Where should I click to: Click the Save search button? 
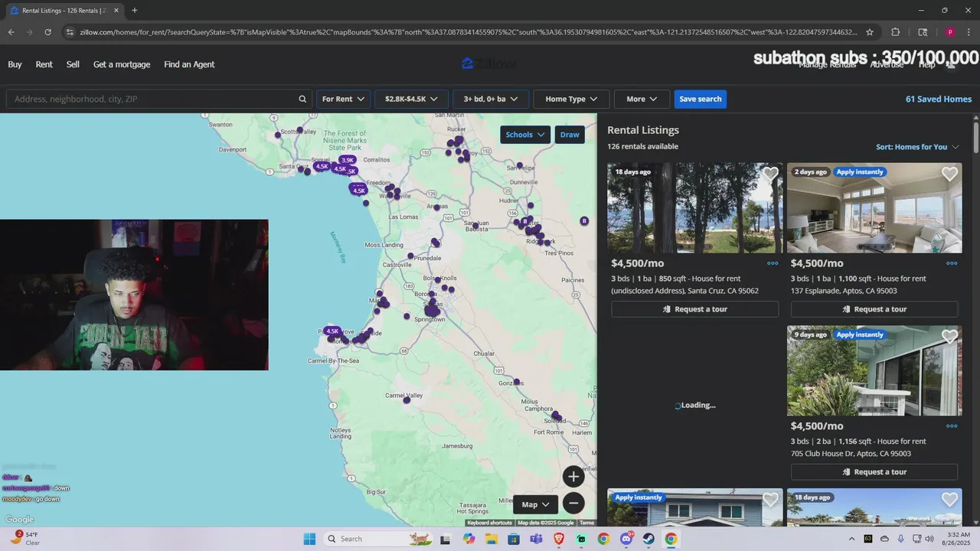pyautogui.click(x=701, y=99)
